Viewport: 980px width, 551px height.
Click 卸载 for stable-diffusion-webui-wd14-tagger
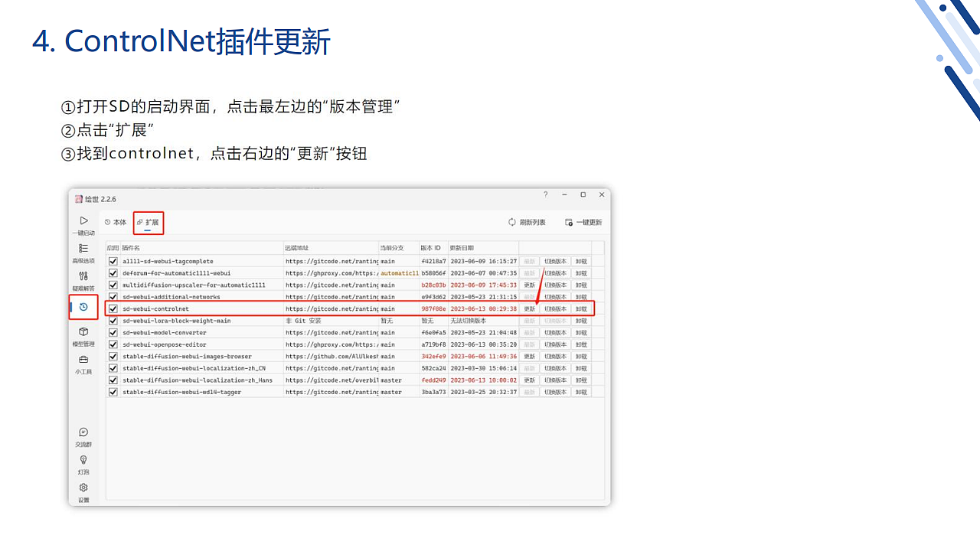coord(580,391)
